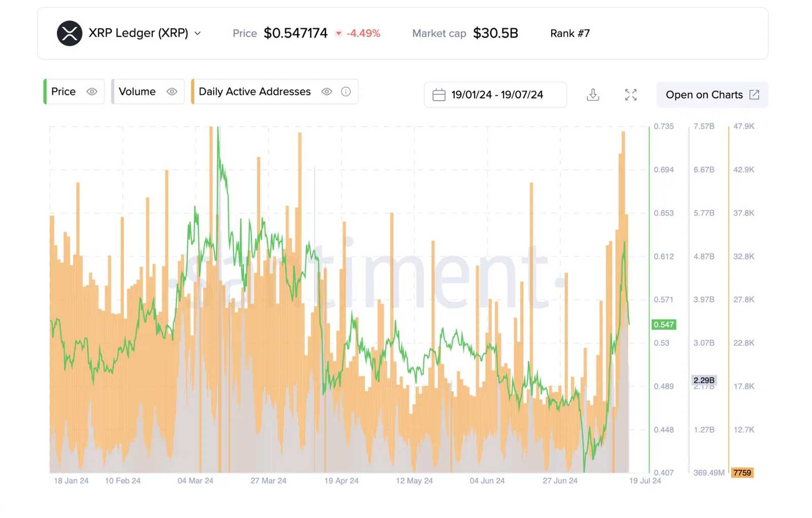Click the 2.29B volume axis tag
This screenshot has height=518, width=812.
pyautogui.click(x=704, y=380)
